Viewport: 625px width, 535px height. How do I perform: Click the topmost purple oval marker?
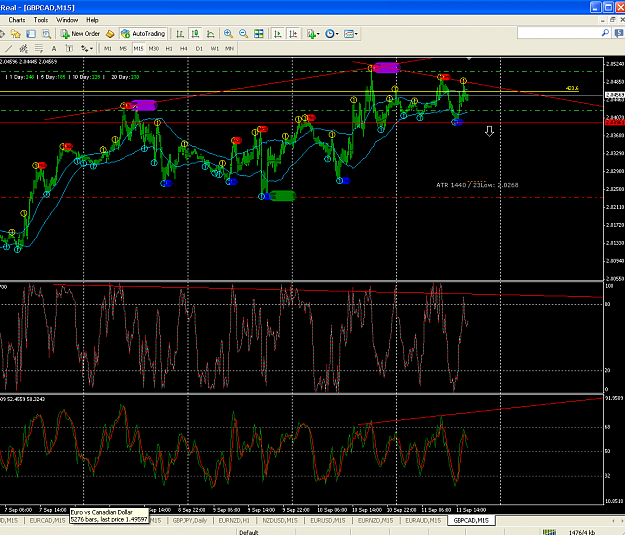(386, 68)
